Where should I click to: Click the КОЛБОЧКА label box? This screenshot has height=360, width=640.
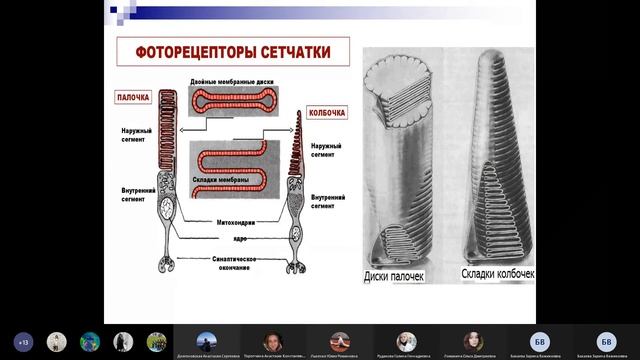[327, 113]
